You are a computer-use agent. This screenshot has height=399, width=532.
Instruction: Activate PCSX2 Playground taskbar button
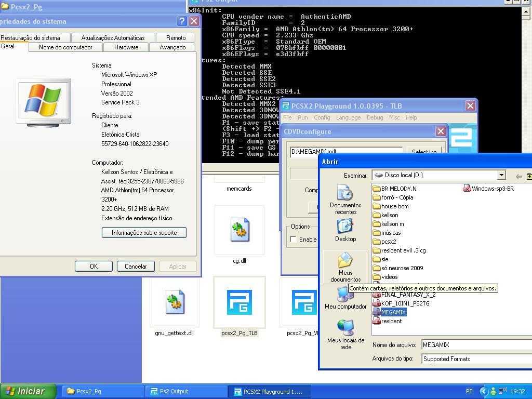pos(270,392)
